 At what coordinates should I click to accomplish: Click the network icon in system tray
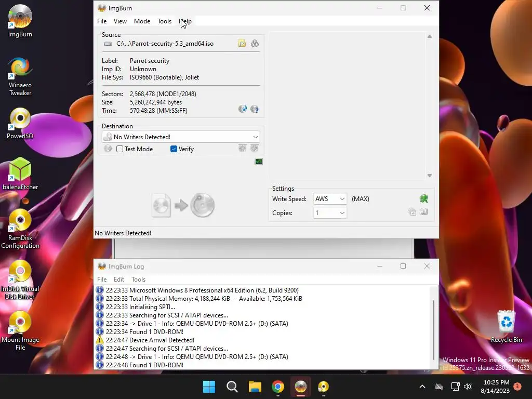tap(455, 387)
